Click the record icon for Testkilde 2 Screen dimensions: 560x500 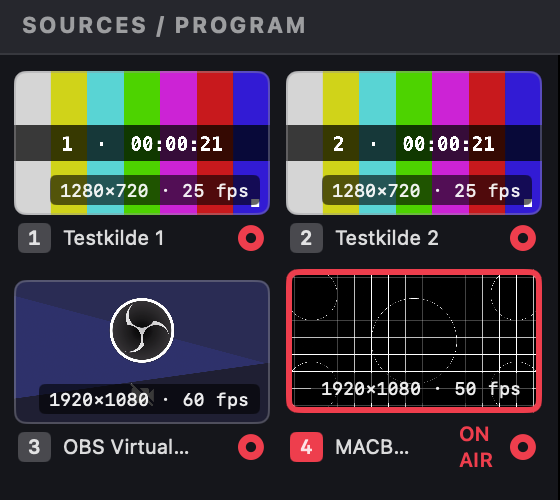523,238
